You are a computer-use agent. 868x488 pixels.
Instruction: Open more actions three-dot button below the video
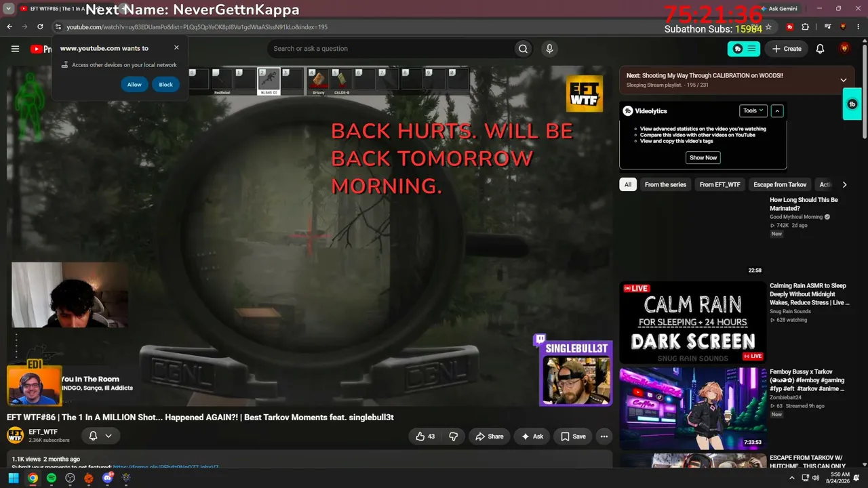click(604, 436)
